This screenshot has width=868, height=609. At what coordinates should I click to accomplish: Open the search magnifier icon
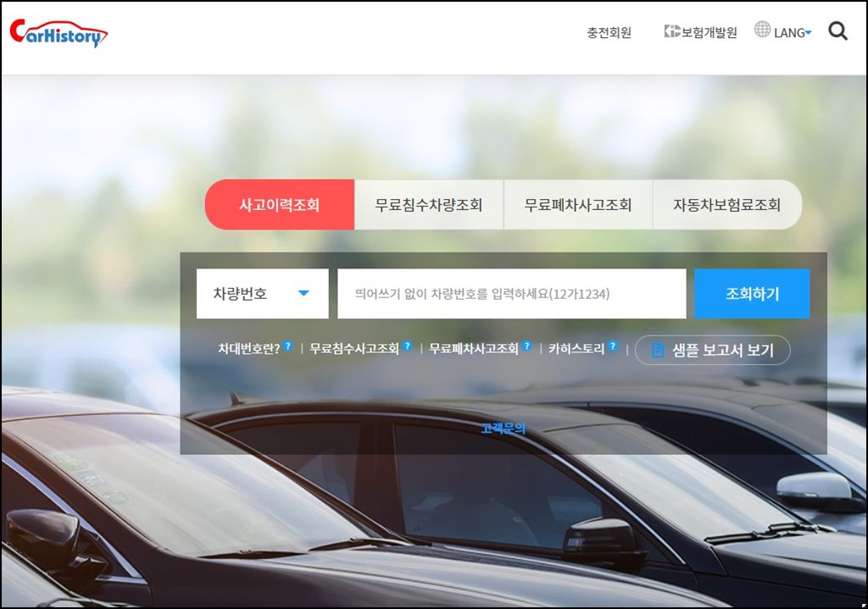(x=837, y=31)
